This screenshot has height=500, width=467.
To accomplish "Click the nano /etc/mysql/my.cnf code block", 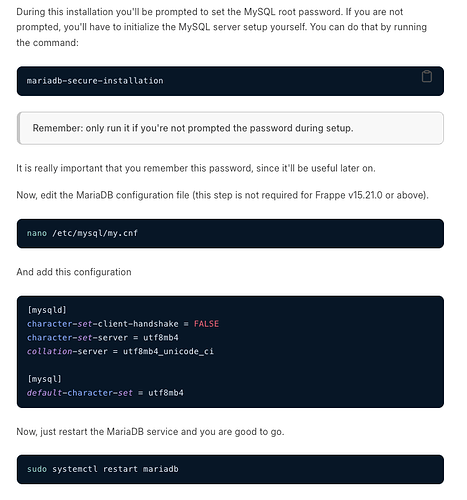I will (230, 233).
